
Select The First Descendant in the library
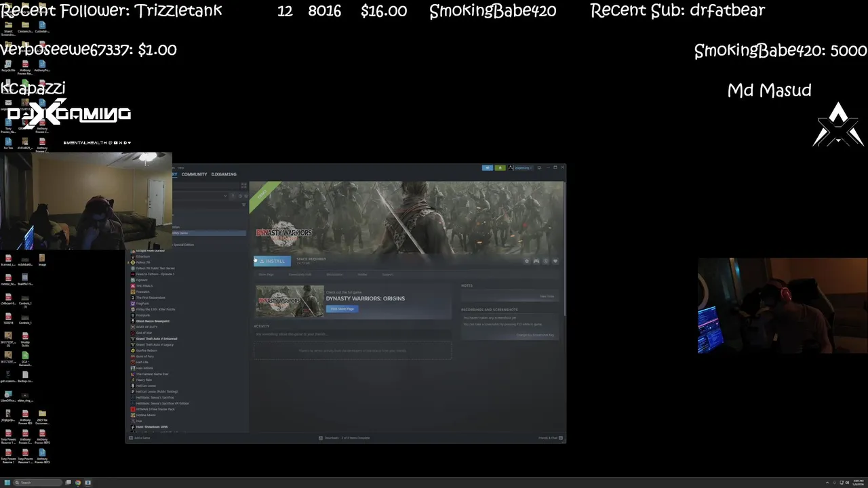click(x=150, y=298)
